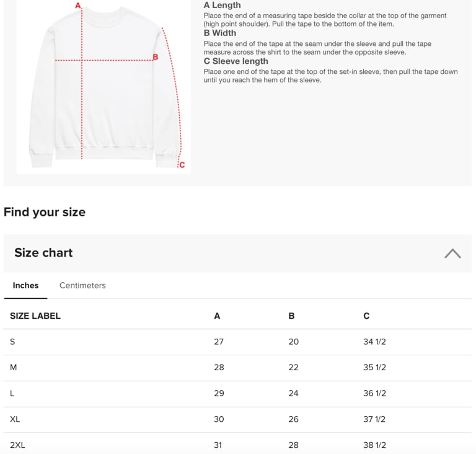Select the L size row label
The width and height of the screenshot is (476, 454).
[x=12, y=393]
